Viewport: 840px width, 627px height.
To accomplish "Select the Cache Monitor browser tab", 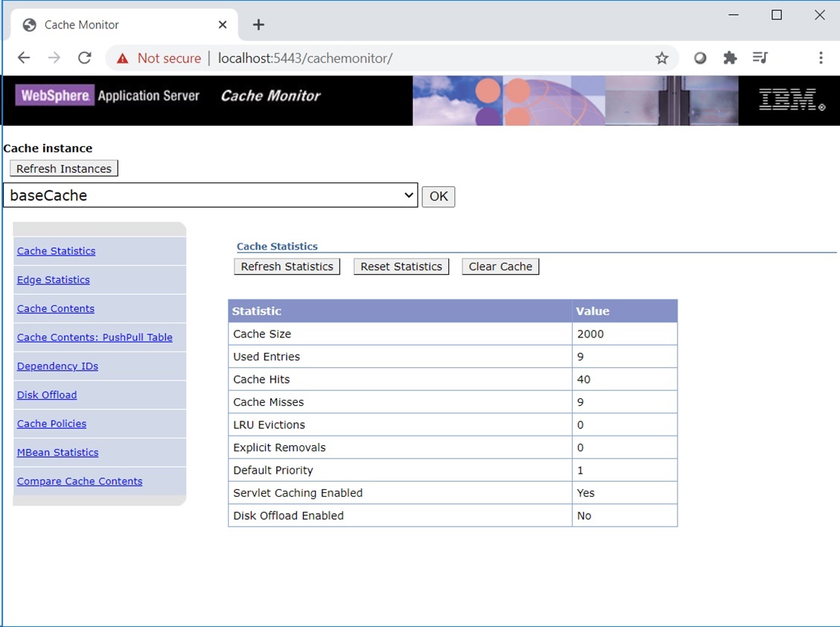I will click(x=112, y=25).
